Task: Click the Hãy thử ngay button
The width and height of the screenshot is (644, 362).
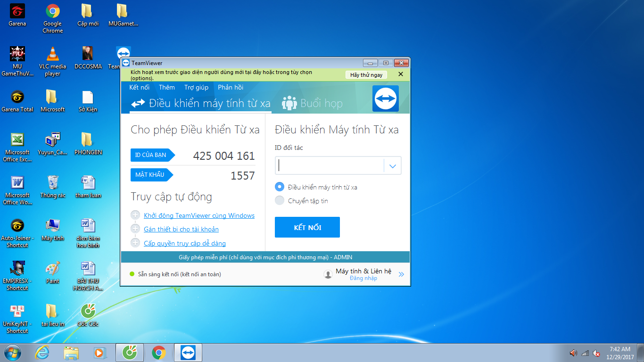Action: [x=366, y=75]
